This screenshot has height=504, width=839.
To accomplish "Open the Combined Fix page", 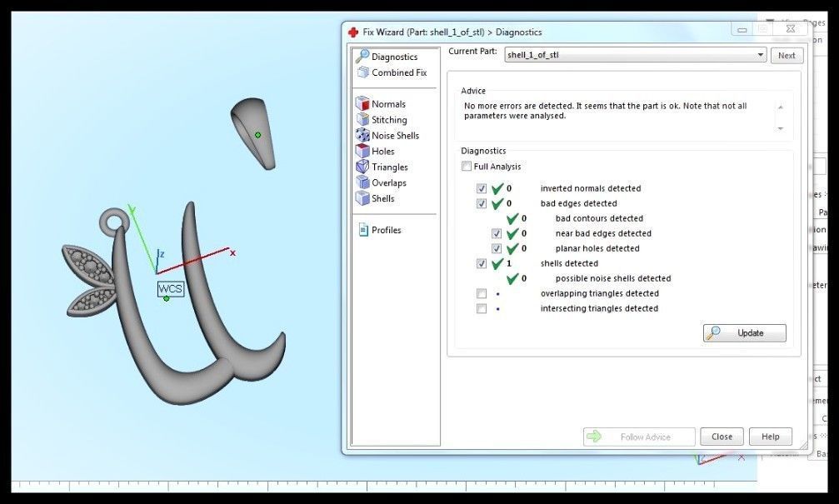I will 392,72.
